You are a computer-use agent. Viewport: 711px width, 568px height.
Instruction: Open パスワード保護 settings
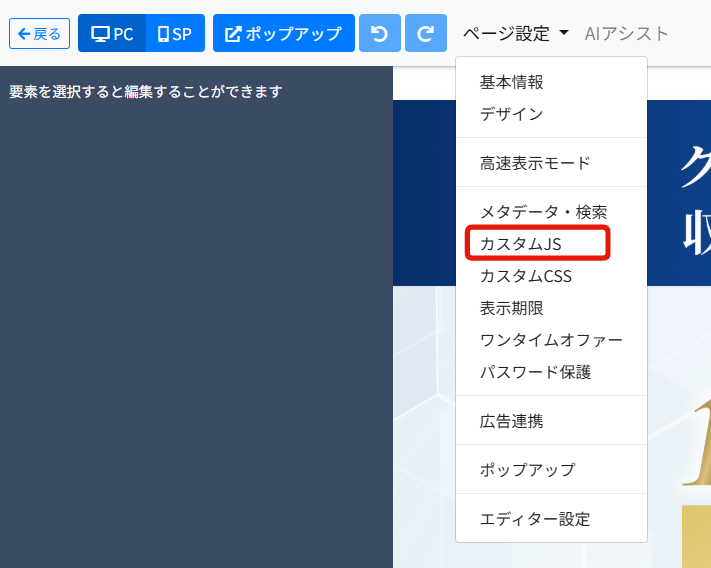[535, 372]
